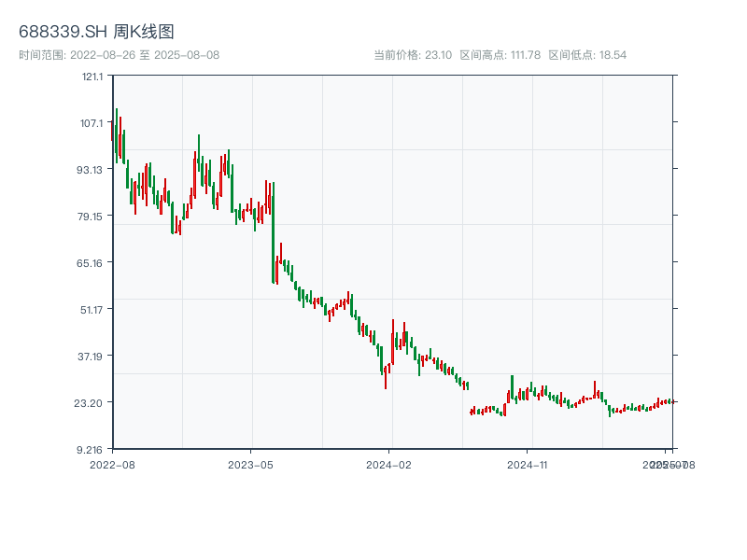Viewport: 747px width, 560px height.
Task: Click the latest candlestick at chart's right edge
Action: [x=671, y=401]
